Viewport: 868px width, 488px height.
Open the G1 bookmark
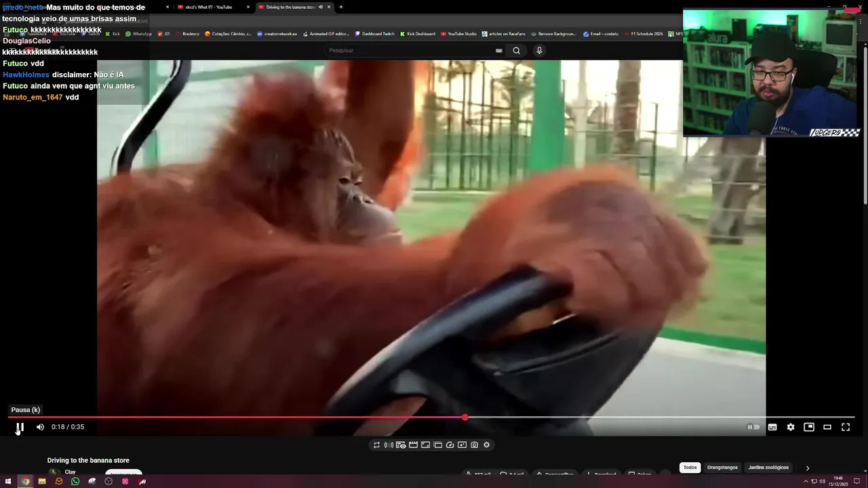pos(163,34)
